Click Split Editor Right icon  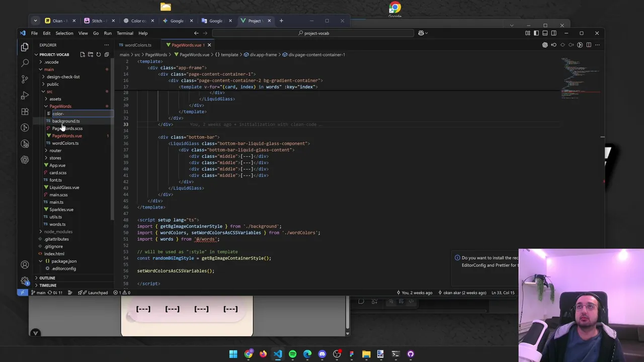point(589,45)
